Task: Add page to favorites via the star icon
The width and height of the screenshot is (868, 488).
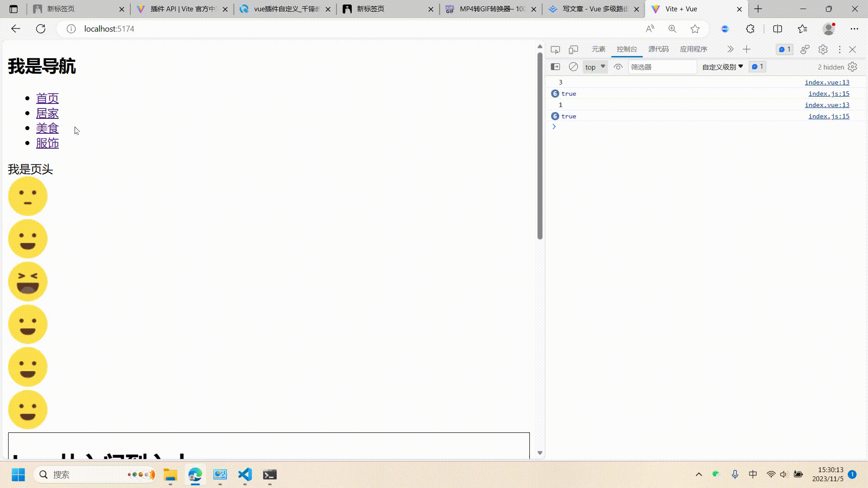Action: tap(695, 28)
